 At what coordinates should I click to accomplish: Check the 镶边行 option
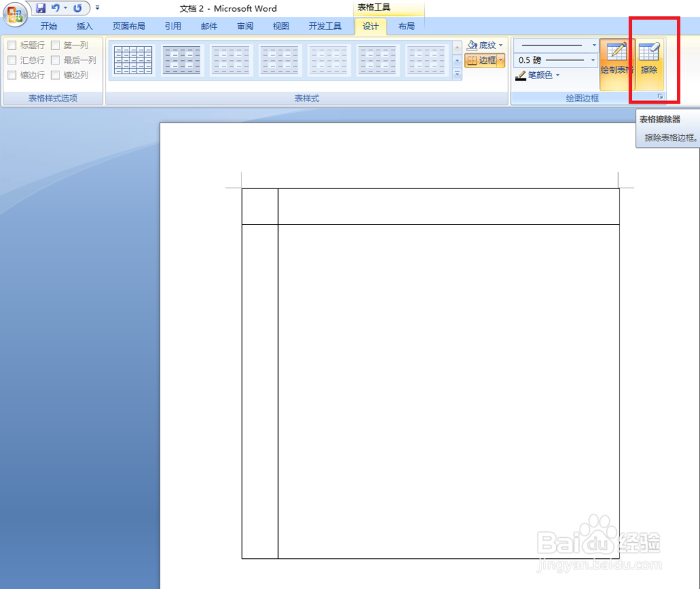coord(12,75)
